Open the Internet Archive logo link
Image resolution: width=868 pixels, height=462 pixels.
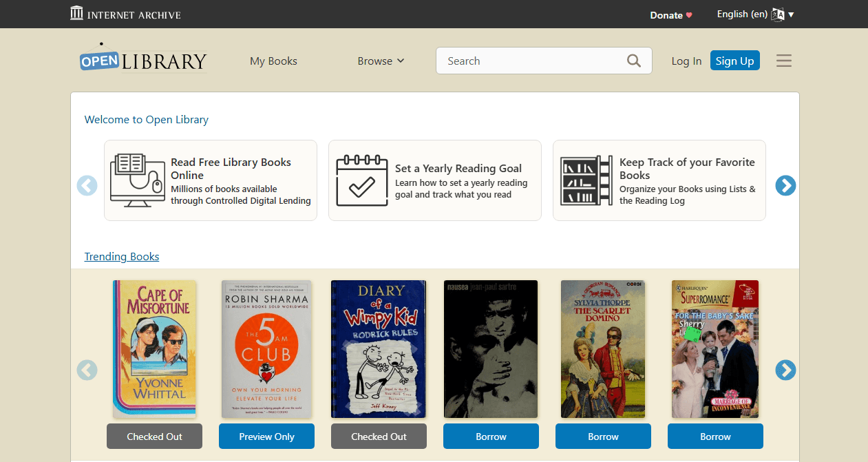125,13
